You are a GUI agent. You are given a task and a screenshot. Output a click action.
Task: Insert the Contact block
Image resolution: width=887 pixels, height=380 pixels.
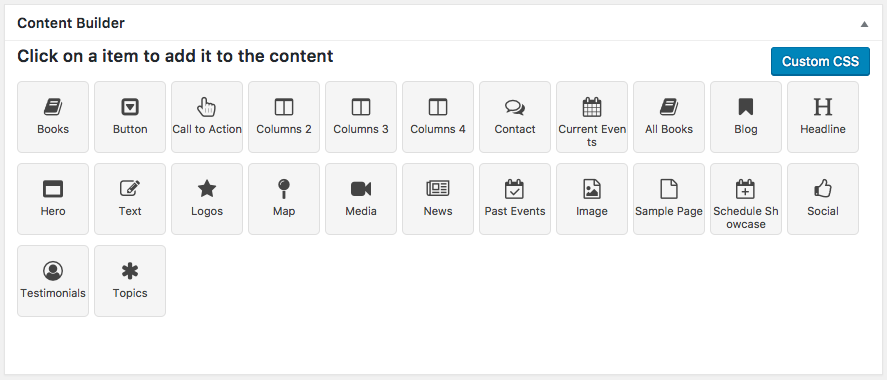coord(515,117)
